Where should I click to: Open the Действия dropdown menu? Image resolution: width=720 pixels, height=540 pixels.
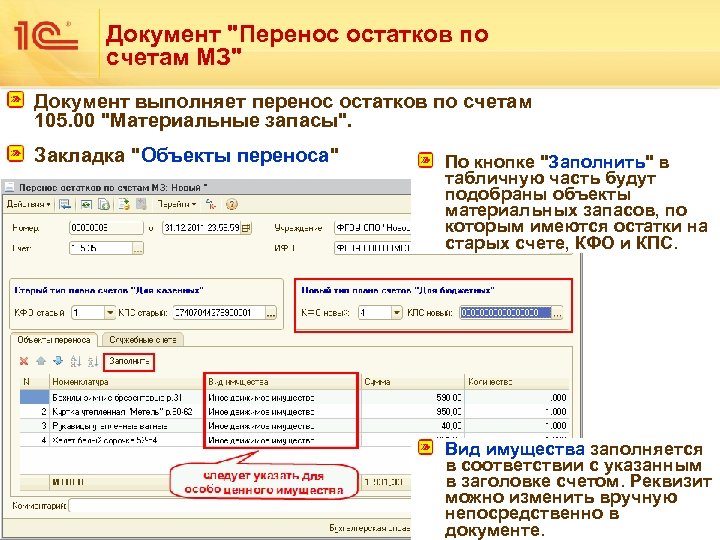pos(28,204)
